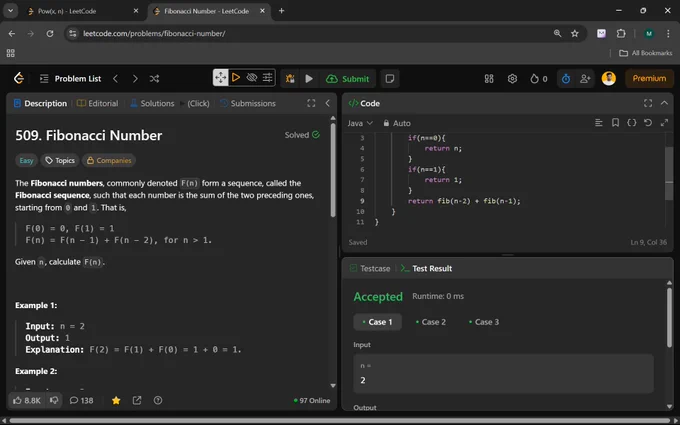The image size is (680, 425).
Task: Show the Companies tag
Action: click(108, 160)
